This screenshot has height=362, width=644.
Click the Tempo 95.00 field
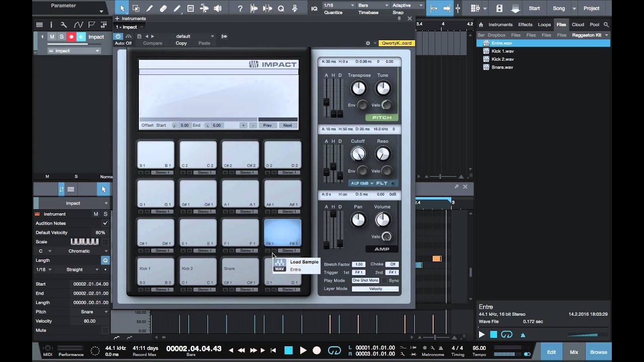(479, 348)
